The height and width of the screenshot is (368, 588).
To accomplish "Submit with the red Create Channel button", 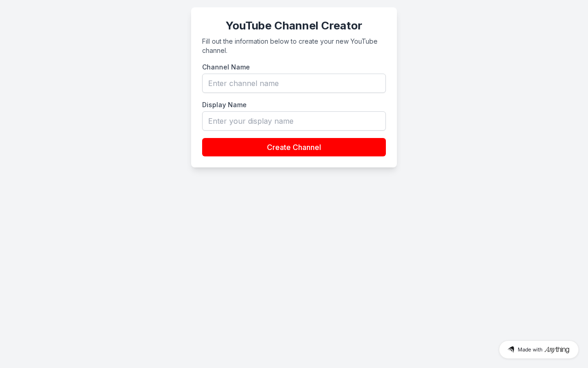I will (x=294, y=147).
